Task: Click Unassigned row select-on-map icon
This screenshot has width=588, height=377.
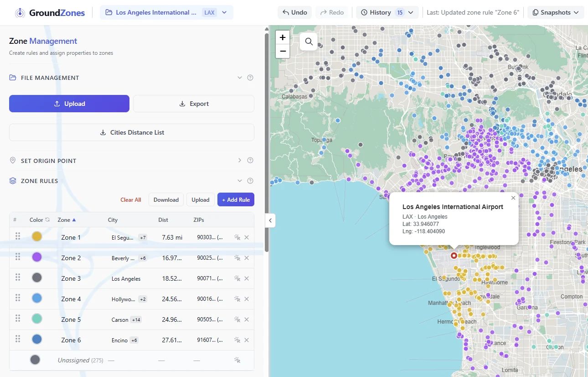Action: [237, 360]
